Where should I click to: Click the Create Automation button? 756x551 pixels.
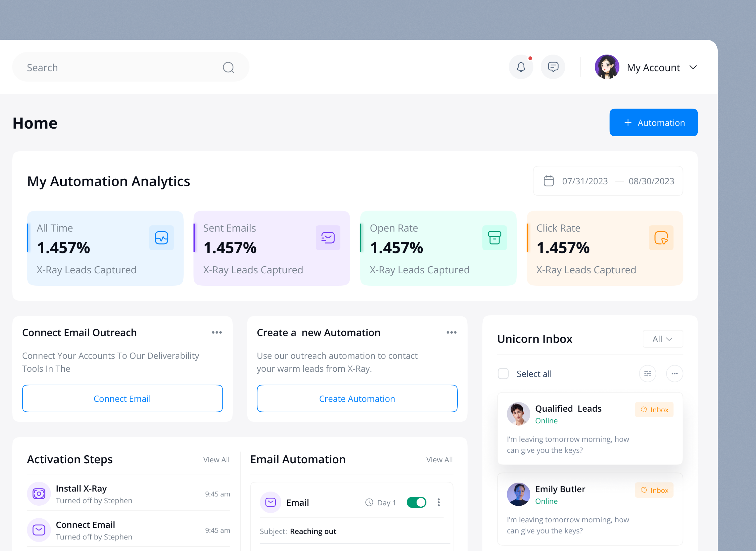coord(357,398)
